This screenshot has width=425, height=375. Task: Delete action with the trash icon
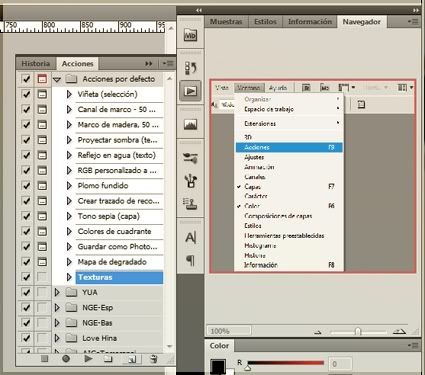[153, 359]
